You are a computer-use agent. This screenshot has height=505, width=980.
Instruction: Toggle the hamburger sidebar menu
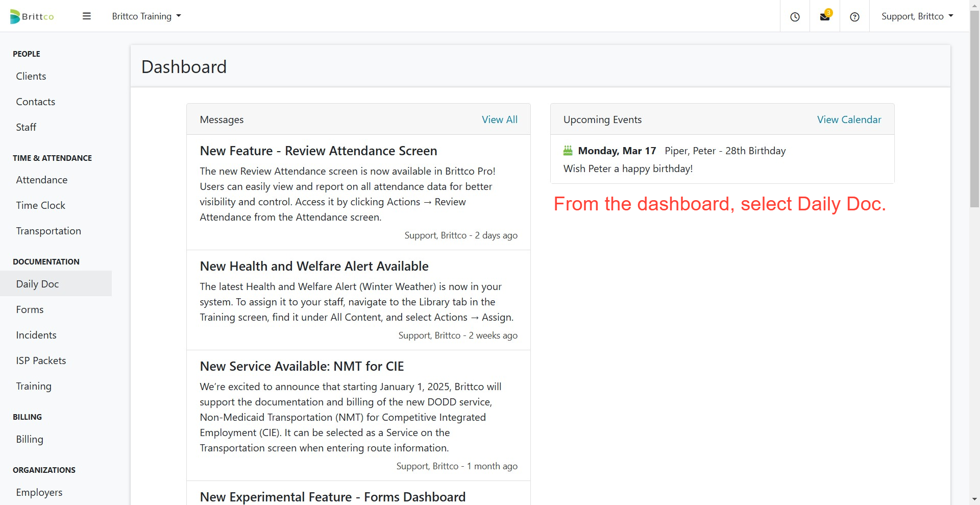[87, 16]
